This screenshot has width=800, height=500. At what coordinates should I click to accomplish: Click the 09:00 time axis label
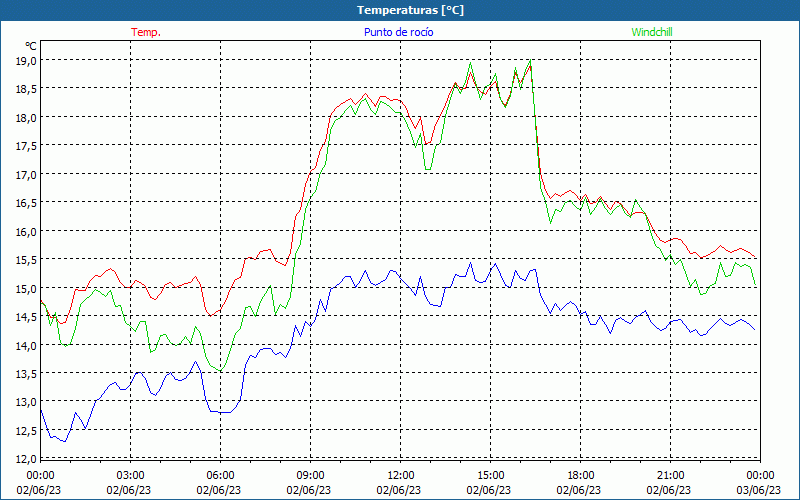tap(310, 476)
